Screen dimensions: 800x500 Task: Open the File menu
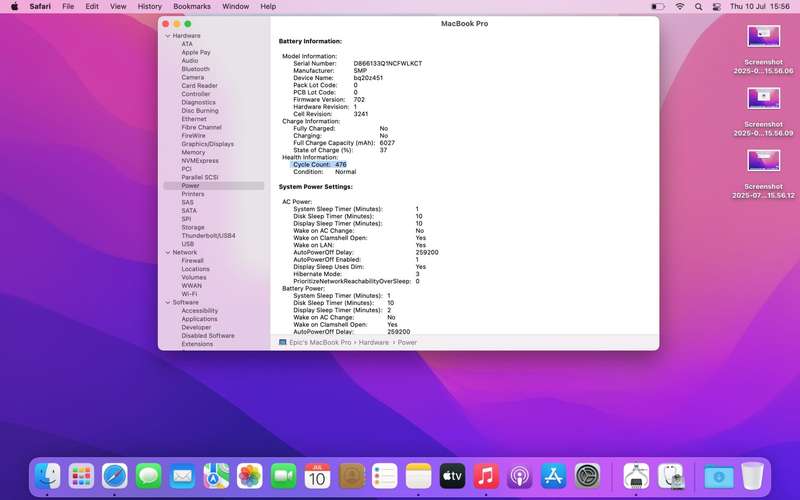(x=68, y=7)
